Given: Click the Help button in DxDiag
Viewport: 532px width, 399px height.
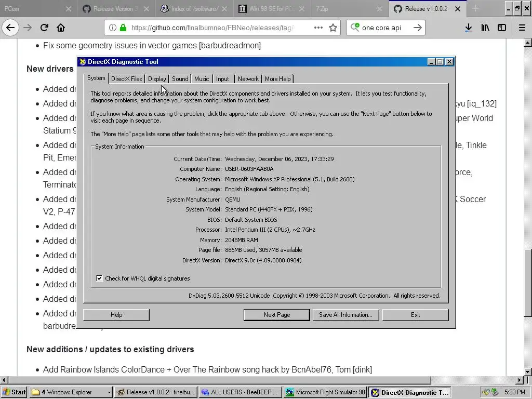Looking at the screenshot, I should (x=116, y=315).
